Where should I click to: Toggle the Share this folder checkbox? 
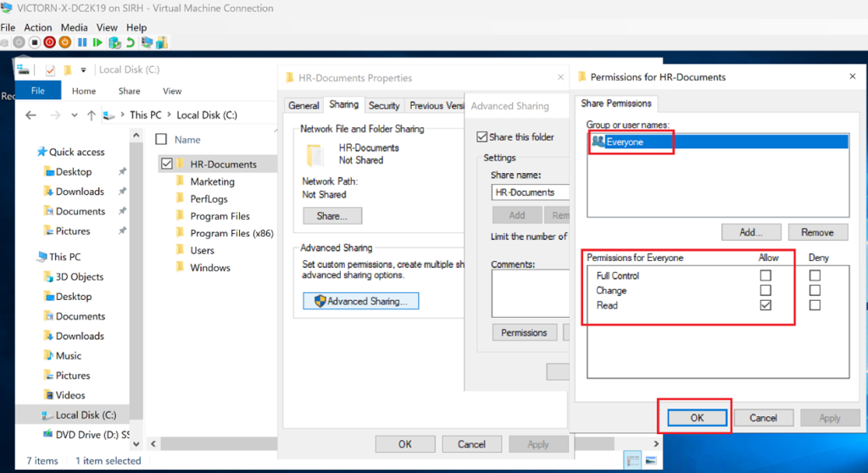482,136
